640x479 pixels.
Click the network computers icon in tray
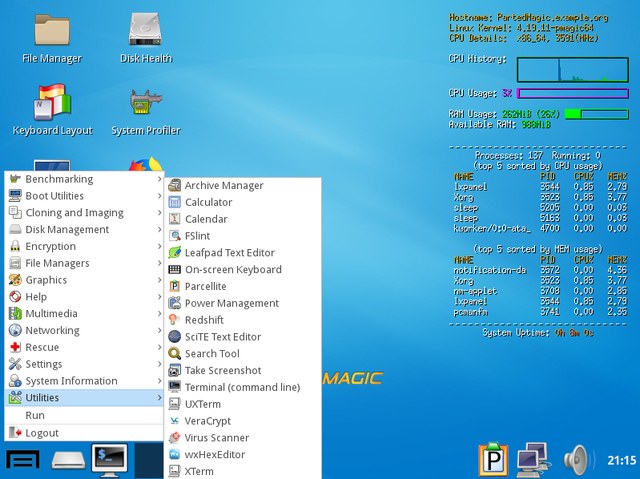pos(532,459)
